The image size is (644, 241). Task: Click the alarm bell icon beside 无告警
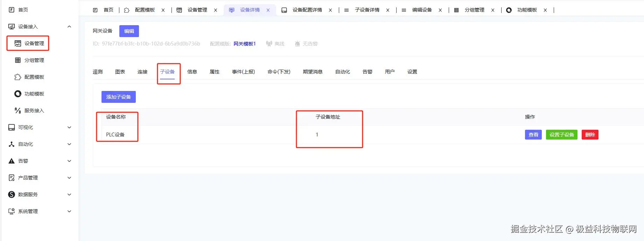297,44
